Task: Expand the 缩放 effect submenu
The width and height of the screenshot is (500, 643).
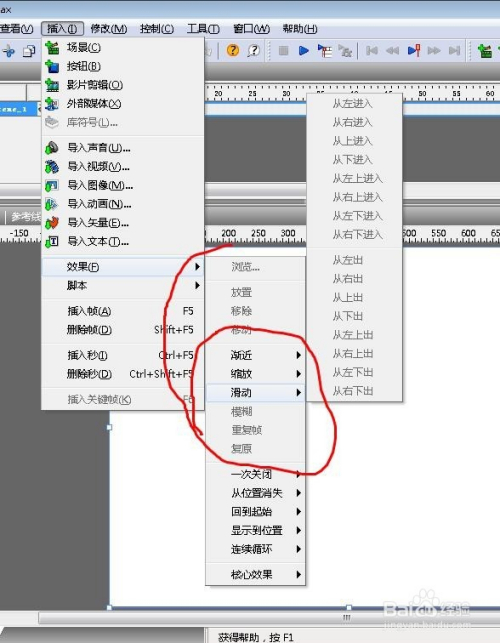Action: [x=256, y=374]
